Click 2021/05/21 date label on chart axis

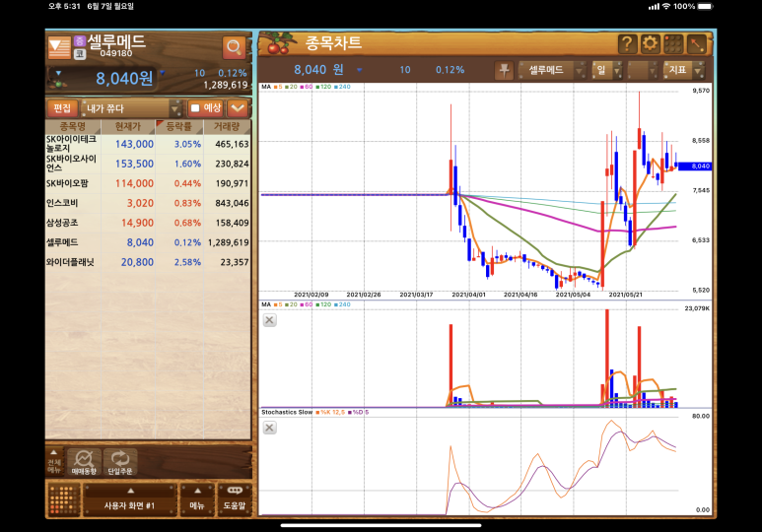(625, 295)
